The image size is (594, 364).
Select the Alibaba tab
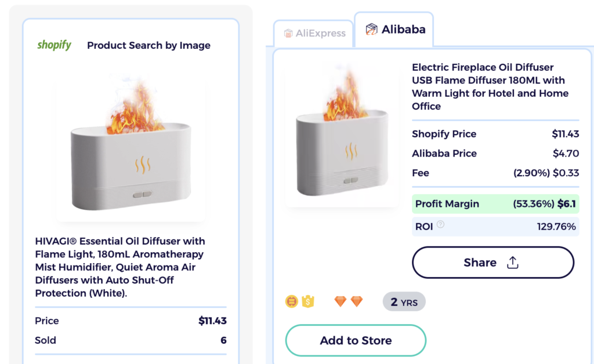click(x=394, y=30)
